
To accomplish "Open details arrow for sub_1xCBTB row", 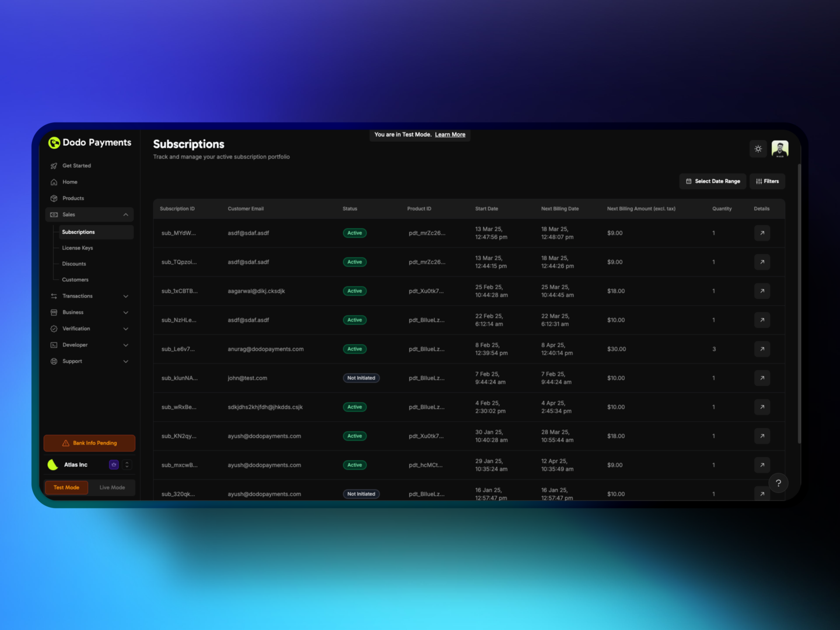I will point(762,291).
